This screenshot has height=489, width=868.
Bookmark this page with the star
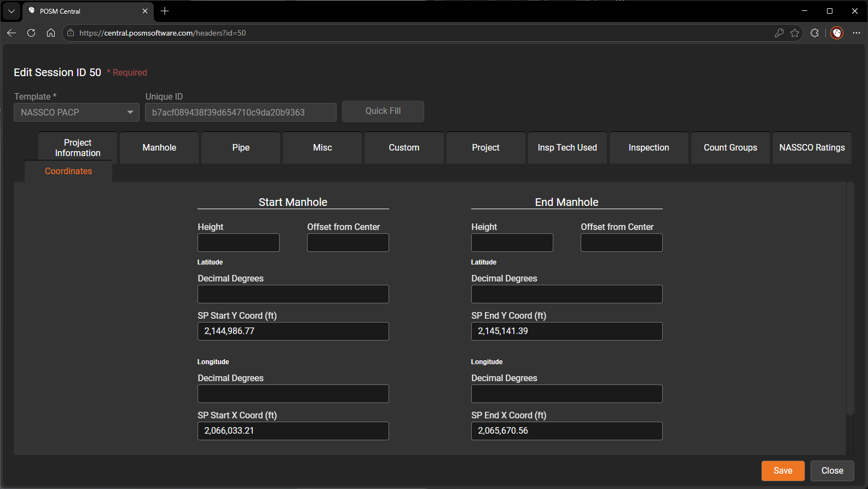click(795, 33)
